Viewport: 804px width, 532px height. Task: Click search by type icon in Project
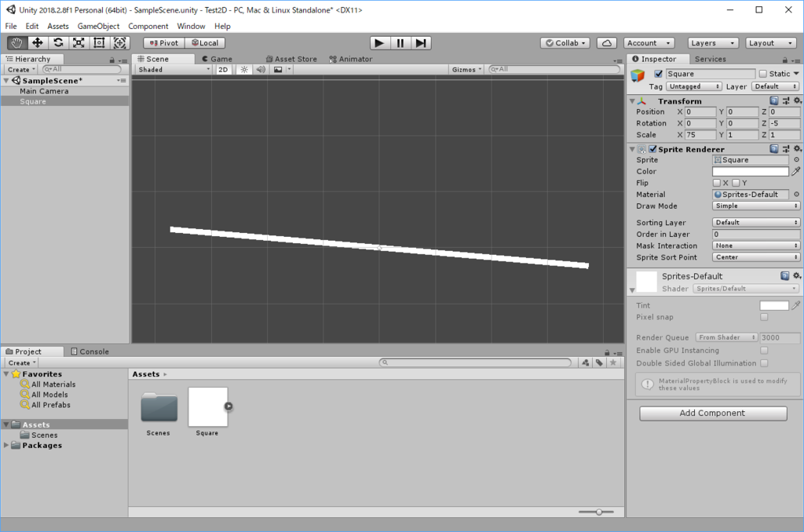coord(586,363)
